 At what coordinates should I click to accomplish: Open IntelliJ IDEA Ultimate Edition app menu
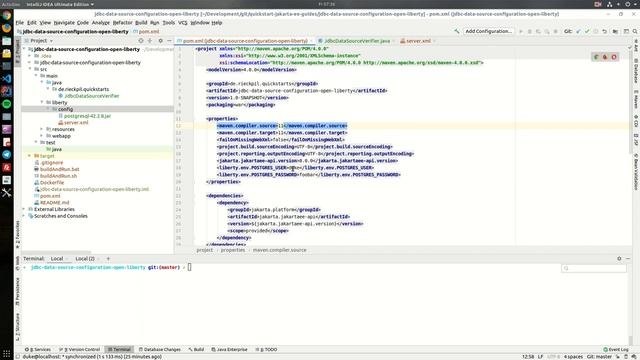(x=60, y=4)
